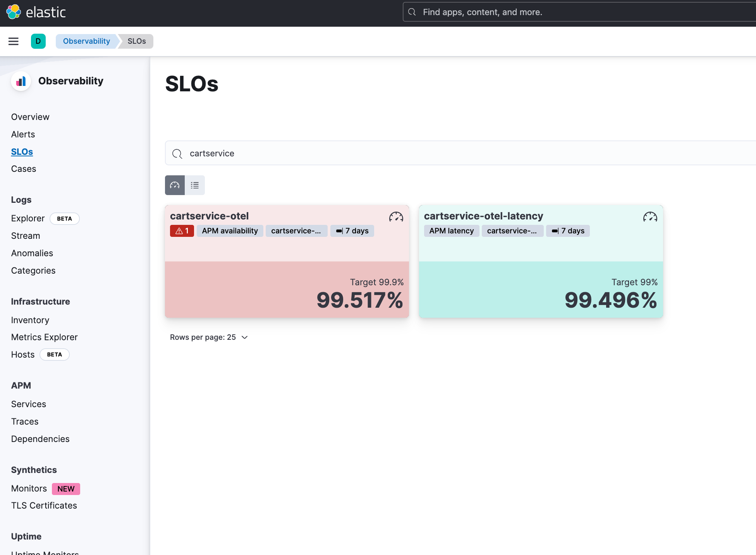The width and height of the screenshot is (756, 555).
Task: Click the gauge icon on cartservice-otel-latency card
Action: [x=650, y=217]
